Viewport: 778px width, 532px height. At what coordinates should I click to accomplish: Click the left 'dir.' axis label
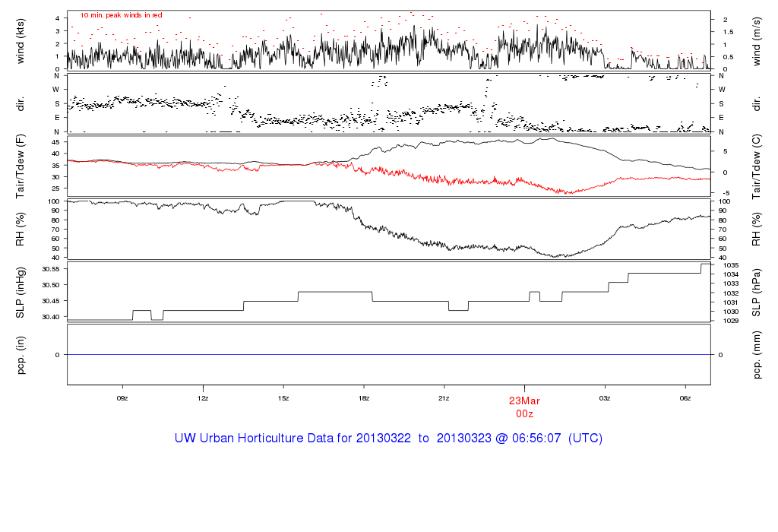click(21, 104)
